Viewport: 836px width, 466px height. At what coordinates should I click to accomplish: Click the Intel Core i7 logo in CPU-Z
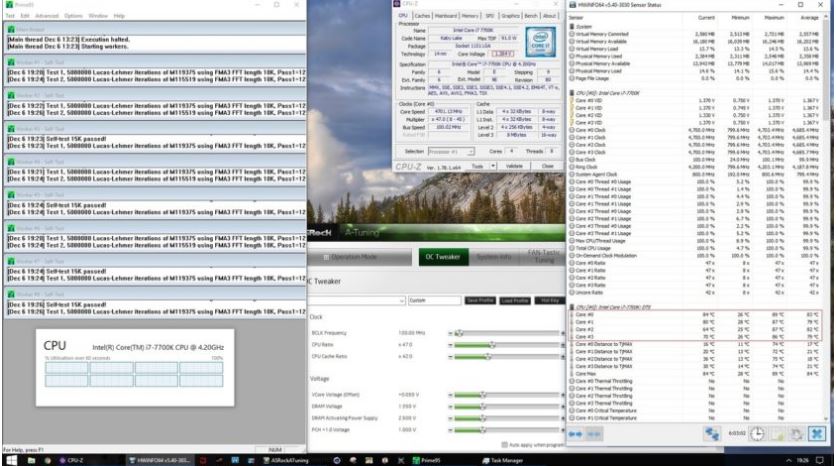point(540,42)
